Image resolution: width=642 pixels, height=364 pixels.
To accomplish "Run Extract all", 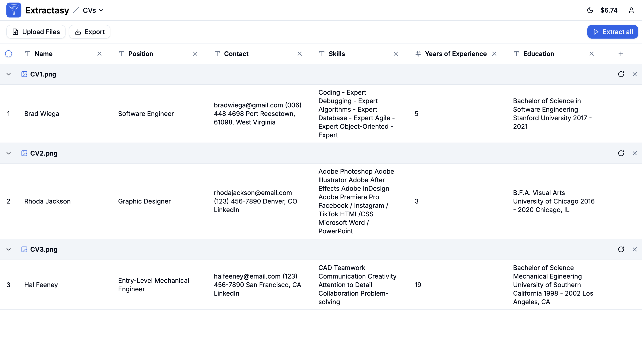I will tap(613, 32).
